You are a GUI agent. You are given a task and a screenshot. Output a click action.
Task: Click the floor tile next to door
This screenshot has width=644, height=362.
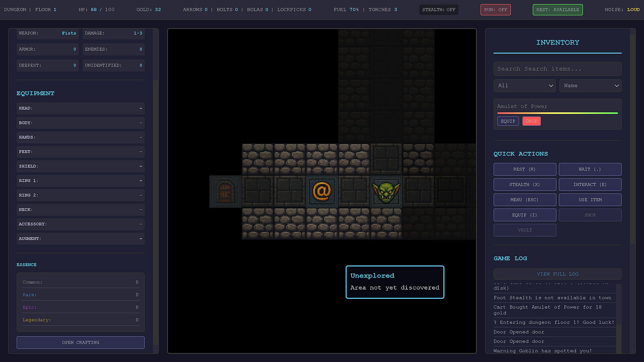click(257, 191)
